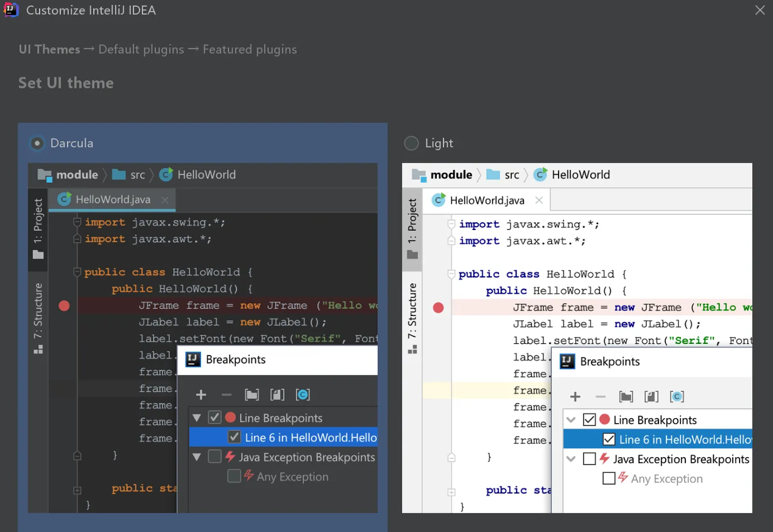
Task: Click red breakpoint dot in Light editor gutter
Action: point(438,307)
